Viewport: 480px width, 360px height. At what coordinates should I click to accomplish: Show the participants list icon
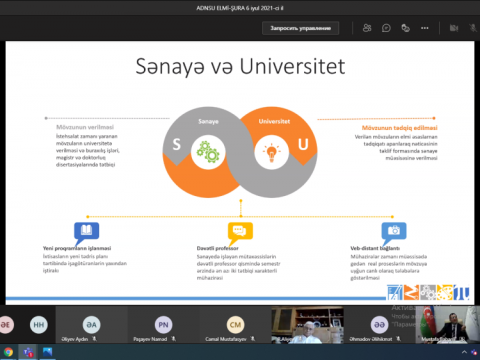367,28
